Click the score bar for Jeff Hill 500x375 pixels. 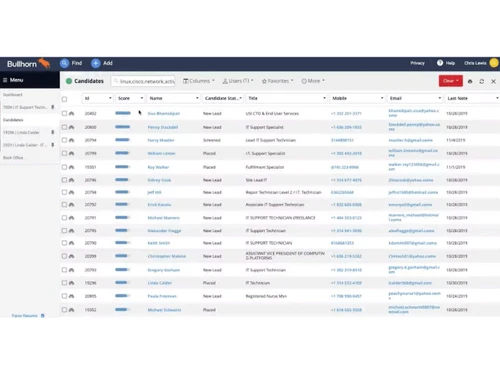tap(123, 192)
